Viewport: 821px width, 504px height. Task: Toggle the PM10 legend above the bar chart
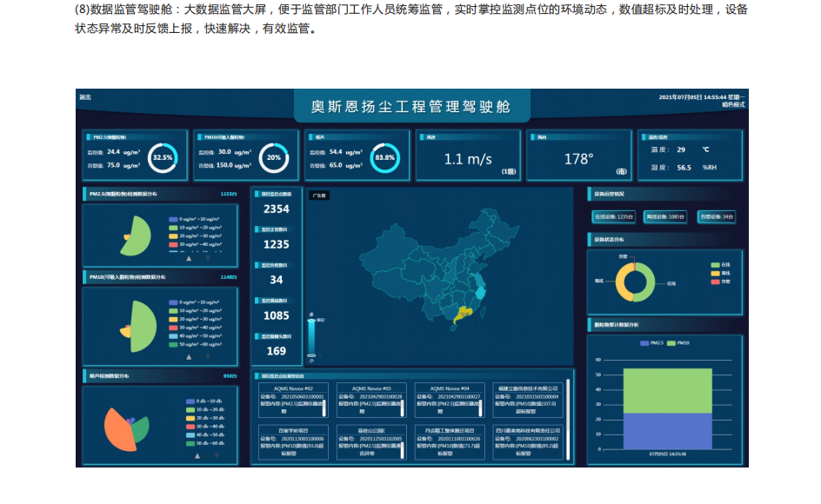[678, 343]
